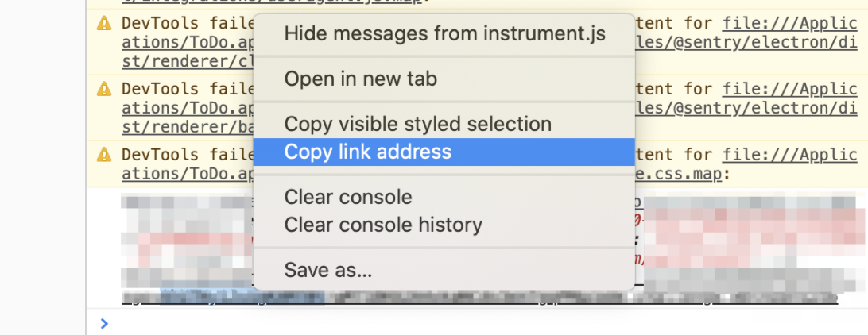The width and height of the screenshot is (868, 335).
Task: Click 'DevTools faile' text in the .css.map warning
Action: [x=187, y=155]
